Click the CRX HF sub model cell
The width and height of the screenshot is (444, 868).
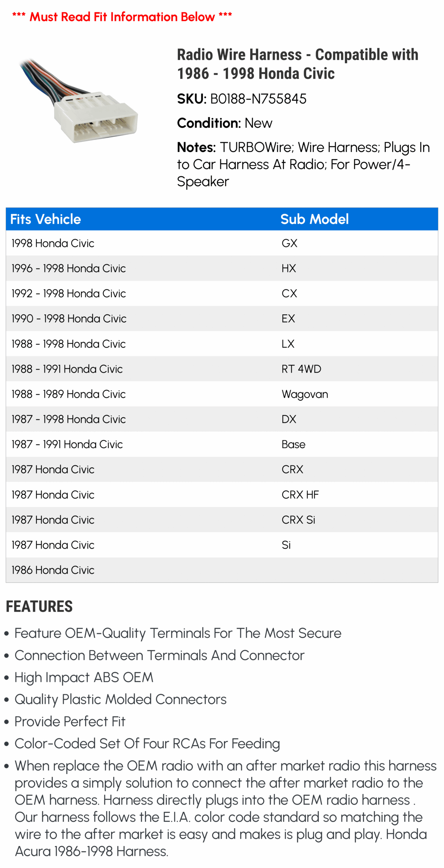(x=300, y=495)
